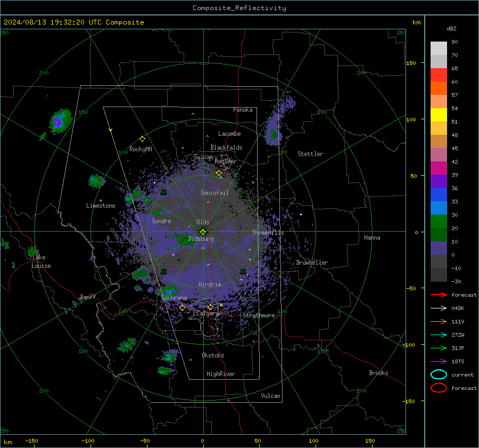Click the Lake Louise label

pos(41,262)
